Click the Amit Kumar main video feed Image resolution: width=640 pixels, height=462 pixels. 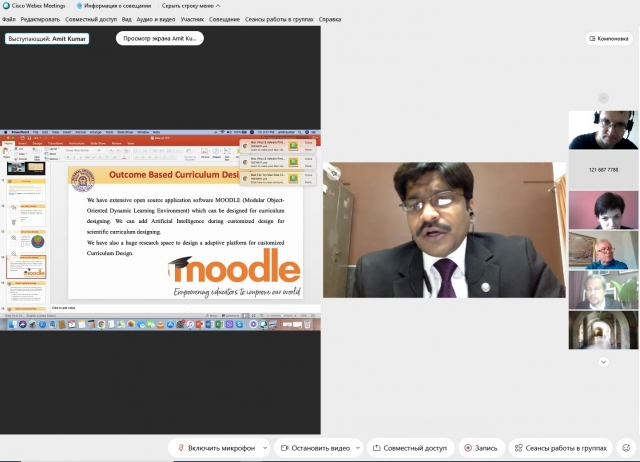(444, 230)
